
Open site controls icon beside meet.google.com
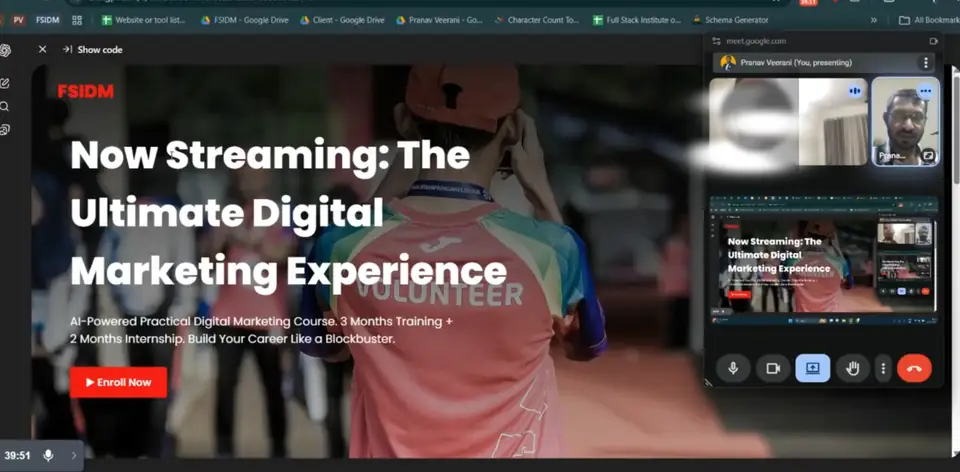pos(716,41)
